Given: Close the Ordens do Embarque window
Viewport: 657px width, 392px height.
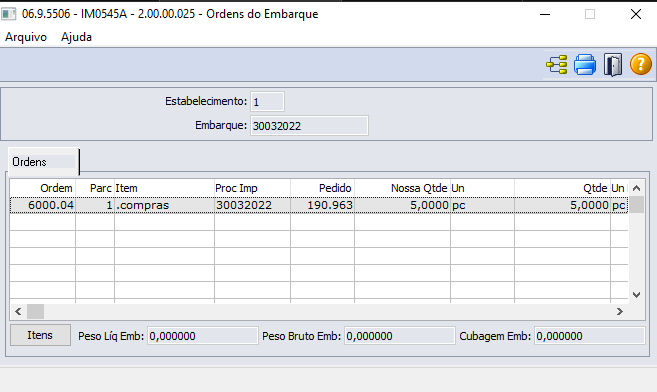Looking at the screenshot, I should tap(636, 14).
